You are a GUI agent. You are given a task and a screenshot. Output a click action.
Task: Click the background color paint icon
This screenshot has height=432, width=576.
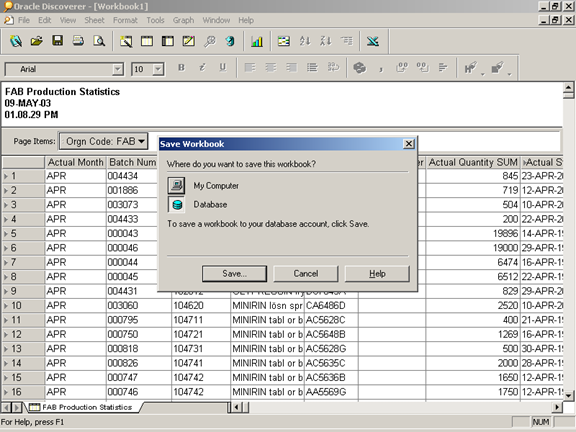(497, 68)
